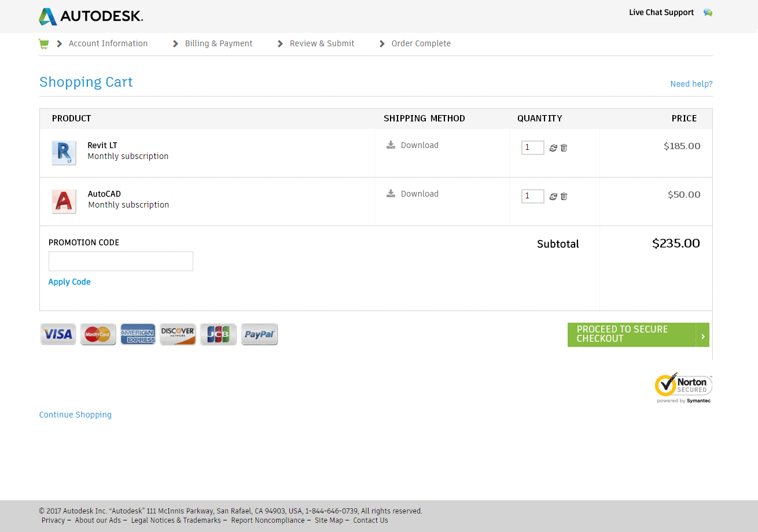Click Continue Shopping link
This screenshot has height=532, width=758.
75,415
